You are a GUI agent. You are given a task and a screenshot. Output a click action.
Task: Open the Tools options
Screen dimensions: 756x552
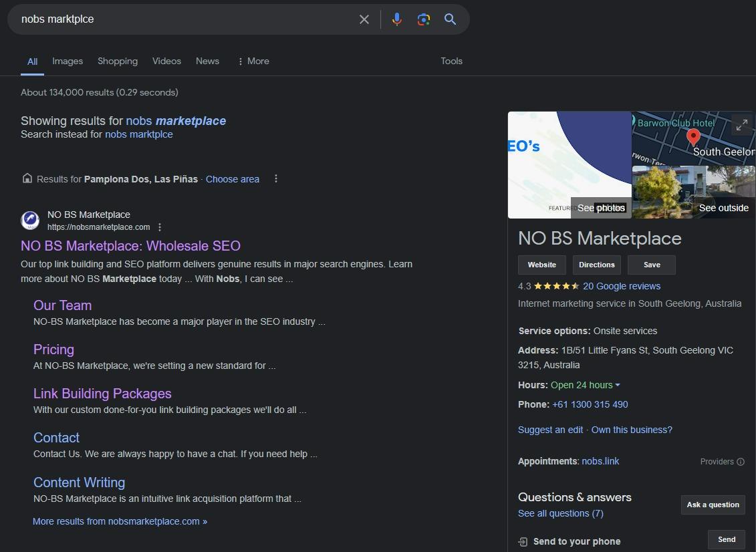click(451, 61)
